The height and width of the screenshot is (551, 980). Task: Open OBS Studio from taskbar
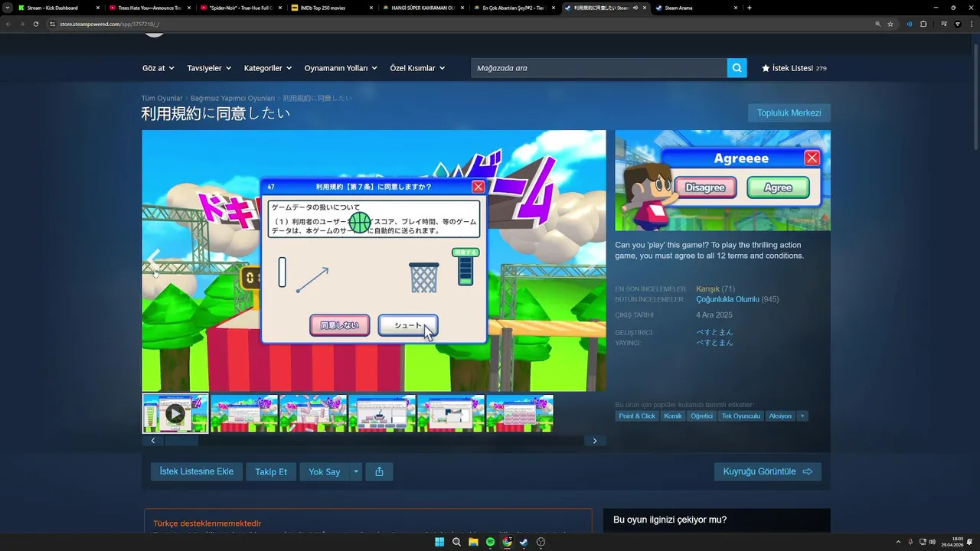pyautogui.click(x=541, y=542)
